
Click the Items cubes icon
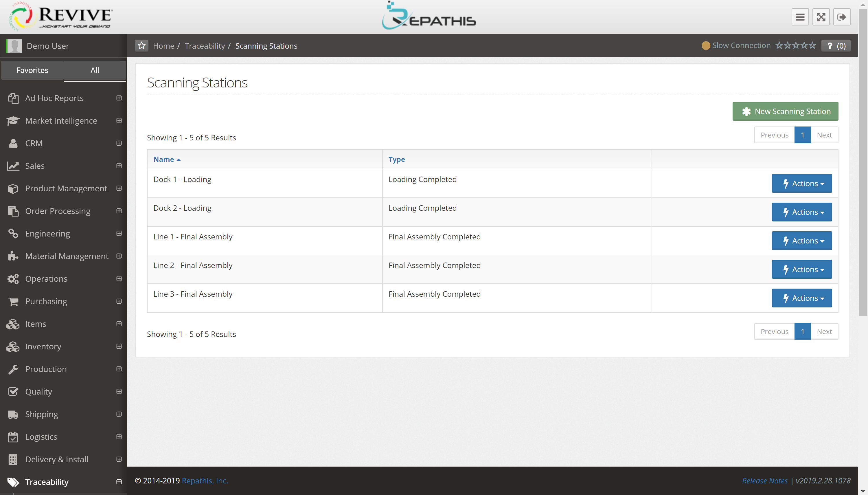click(x=13, y=324)
